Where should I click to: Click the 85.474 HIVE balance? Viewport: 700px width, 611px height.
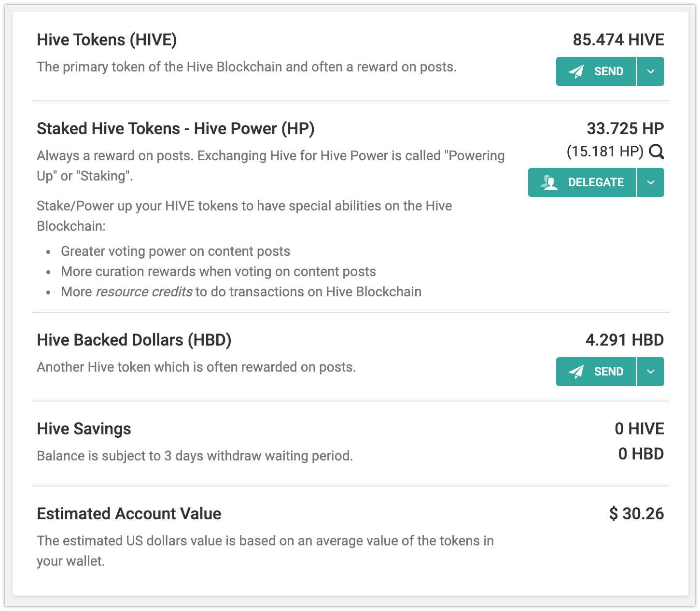point(618,40)
